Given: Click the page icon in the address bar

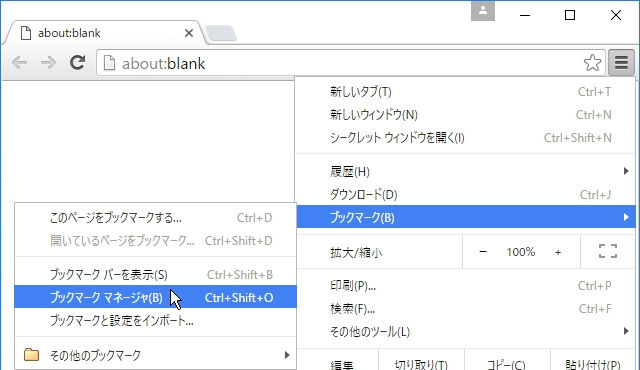Looking at the screenshot, I should pos(109,63).
